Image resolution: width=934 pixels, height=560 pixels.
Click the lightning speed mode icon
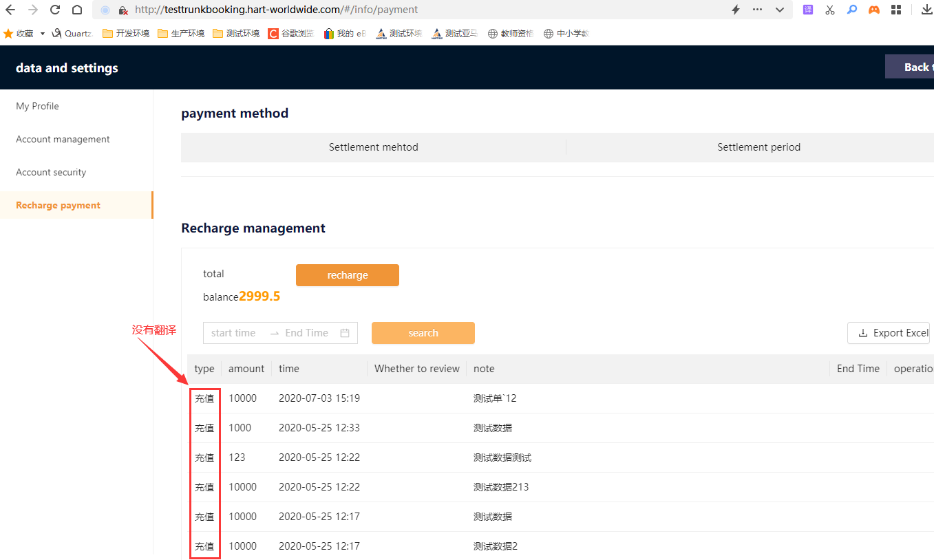coord(735,10)
